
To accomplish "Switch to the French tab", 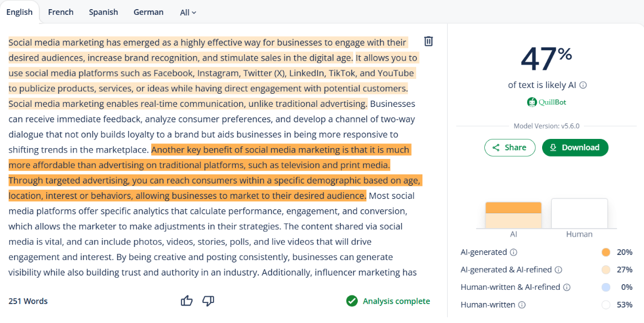I will click(61, 12).
